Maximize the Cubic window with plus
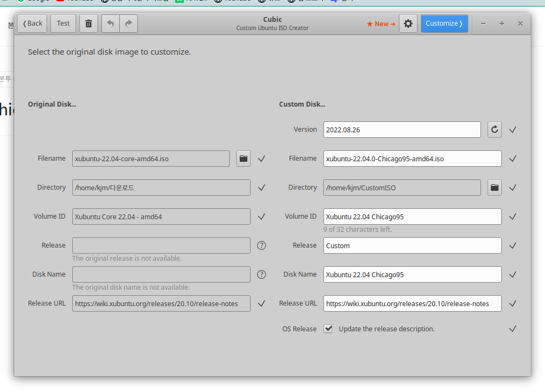545x392 pixels. (x=502, y=24)
